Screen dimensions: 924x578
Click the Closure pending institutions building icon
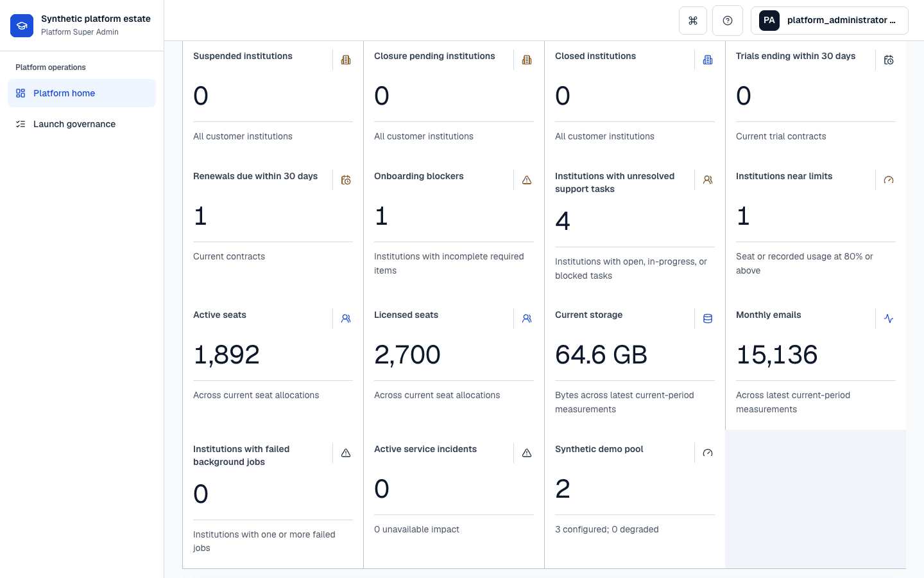point(527,60)
